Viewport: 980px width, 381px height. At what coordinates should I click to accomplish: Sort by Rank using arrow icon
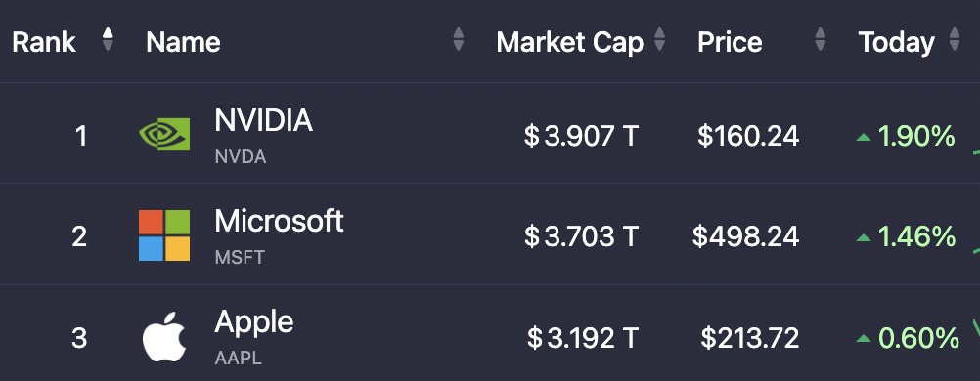pos(109,40)
